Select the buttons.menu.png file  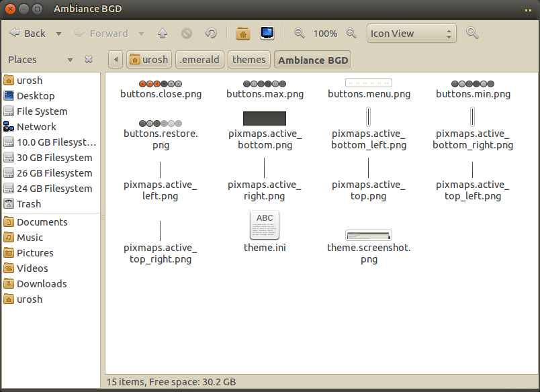pyautogui.click(x=369, y=89)
